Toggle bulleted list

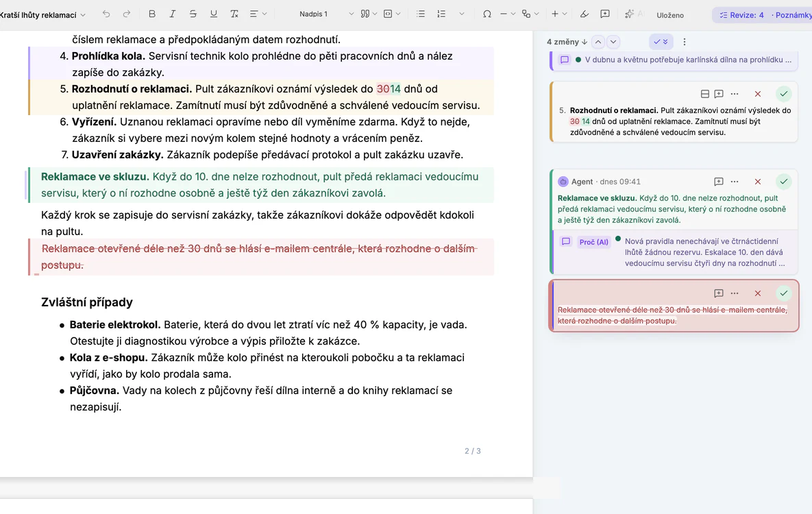[421, 14]
